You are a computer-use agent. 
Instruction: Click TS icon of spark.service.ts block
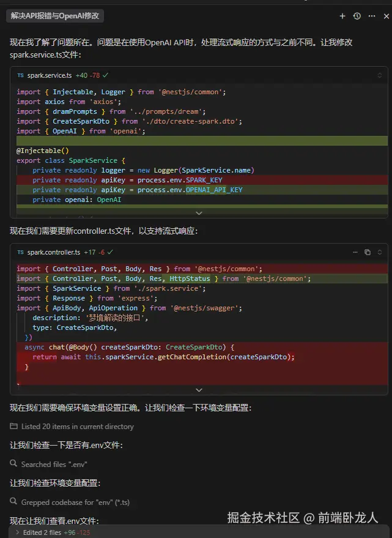(21, 75)
